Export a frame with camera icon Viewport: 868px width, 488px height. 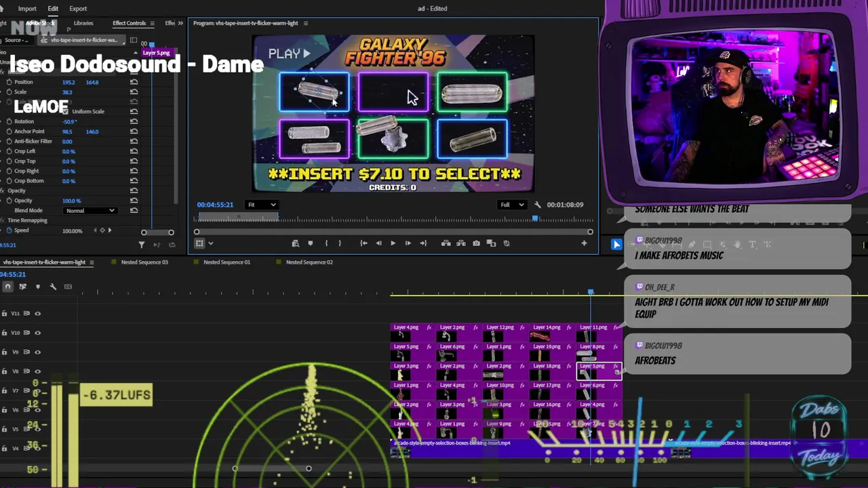[476, 243]
